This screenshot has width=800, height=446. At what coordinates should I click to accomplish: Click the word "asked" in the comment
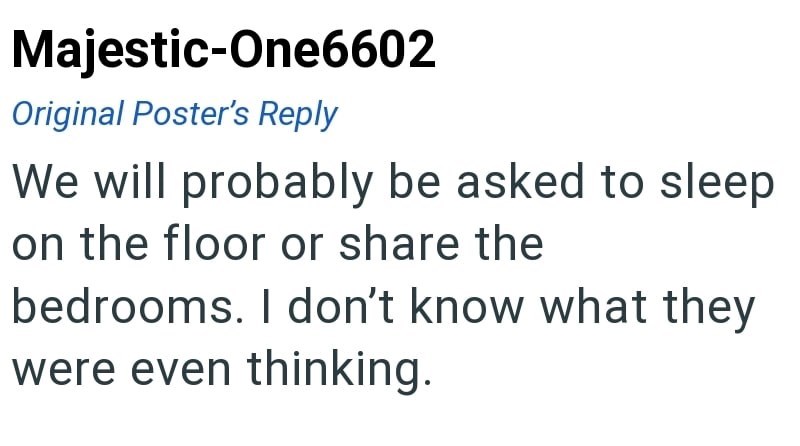(518, 183)
